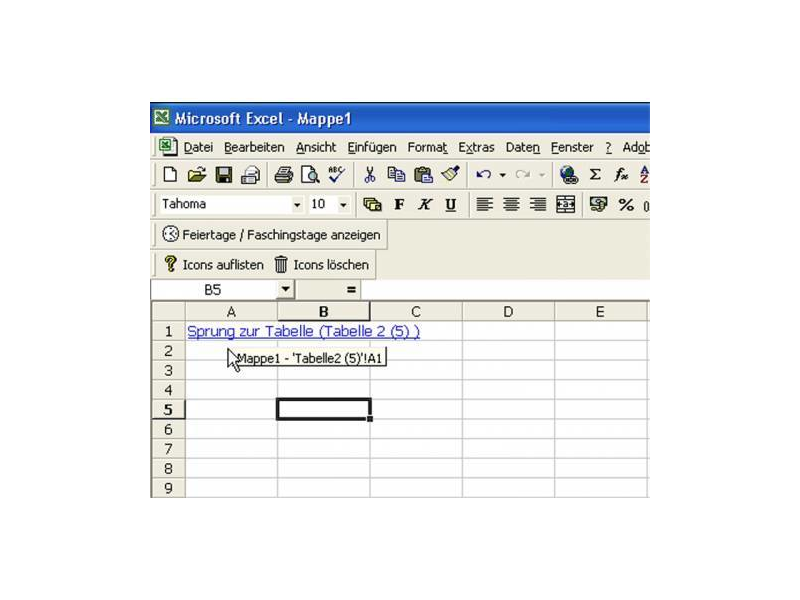Apply percent style format
Viewport: 800px width, 600px height.
(626, 205)
